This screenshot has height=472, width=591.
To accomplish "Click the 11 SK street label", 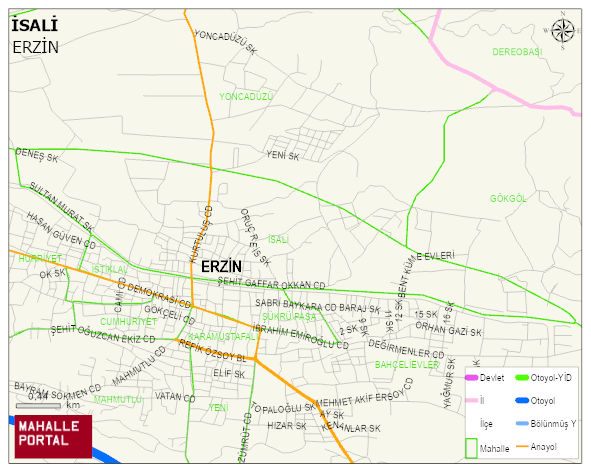I will 389,321.
